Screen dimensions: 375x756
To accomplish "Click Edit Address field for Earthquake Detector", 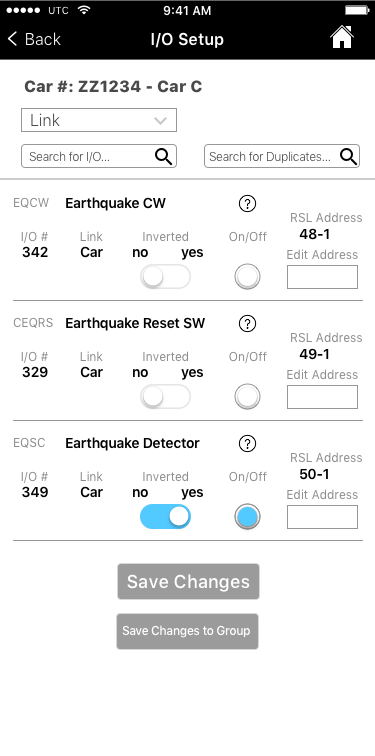I will (x=322, y=517).
